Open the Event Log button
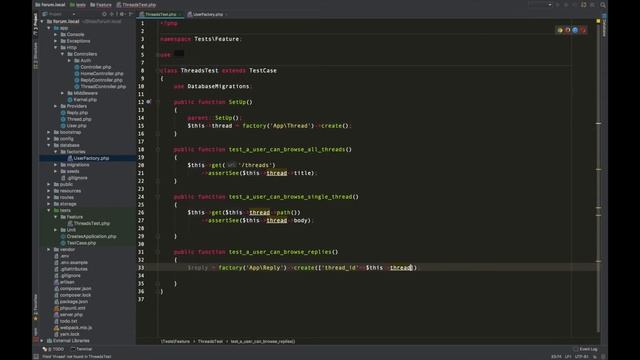Image resolution: width=640 pixels, height=360 pixels. pos(585,349)
